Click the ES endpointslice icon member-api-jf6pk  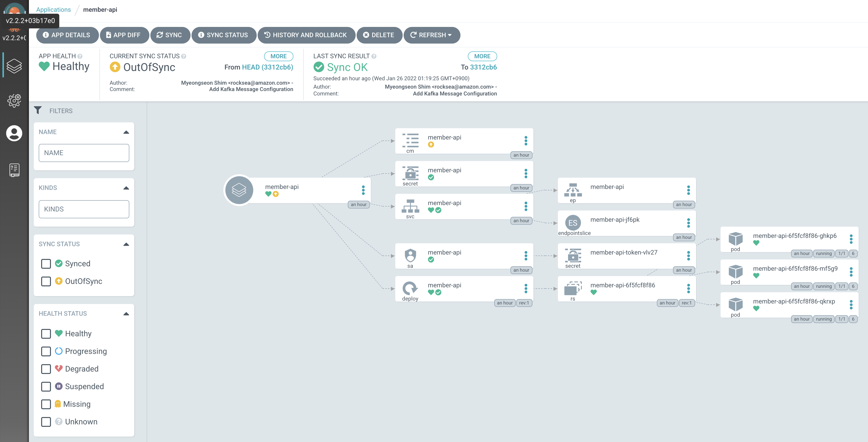[573, 222]
